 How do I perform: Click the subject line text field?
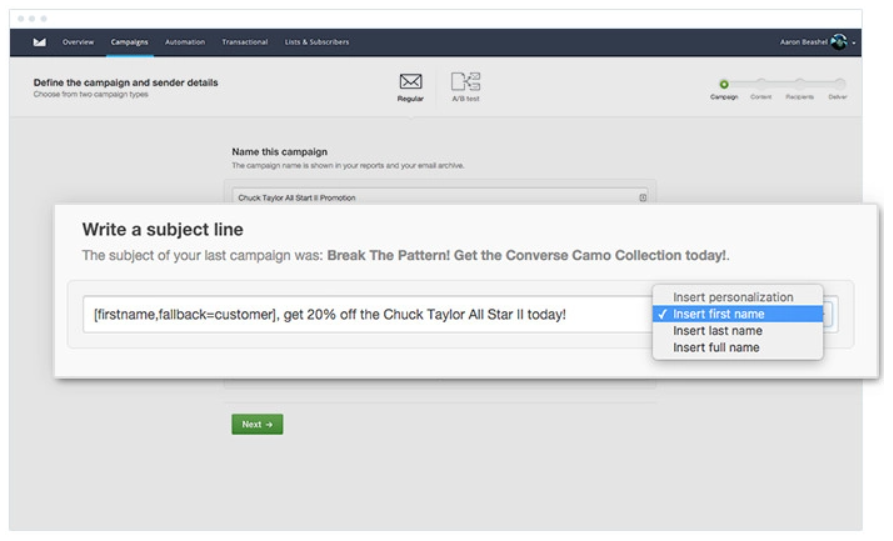(x=368, y=314)
